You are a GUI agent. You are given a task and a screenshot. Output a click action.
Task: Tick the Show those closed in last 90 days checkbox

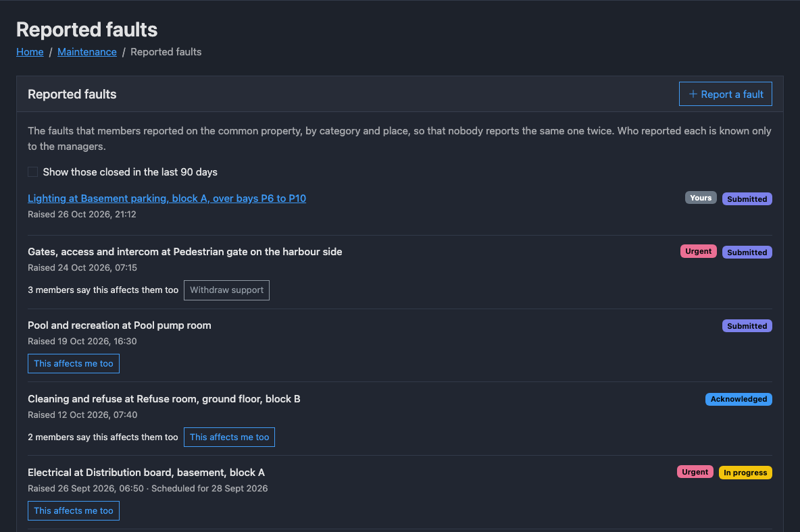[32, 171]
